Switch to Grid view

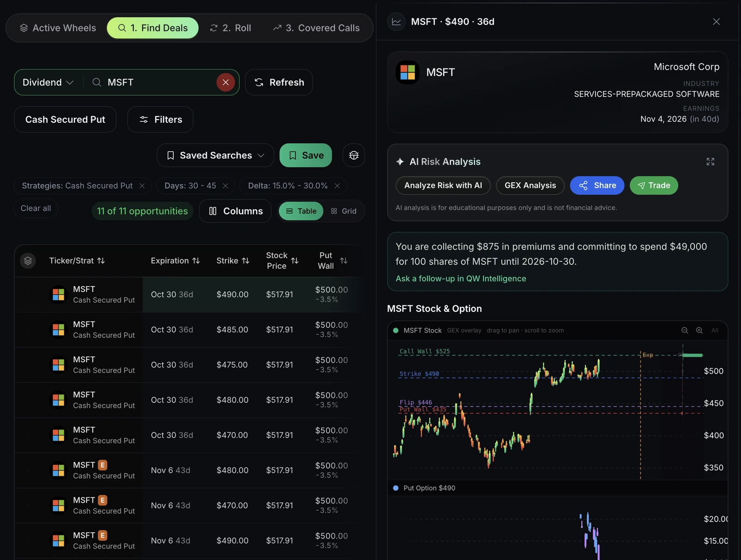(x=344, y=211)
